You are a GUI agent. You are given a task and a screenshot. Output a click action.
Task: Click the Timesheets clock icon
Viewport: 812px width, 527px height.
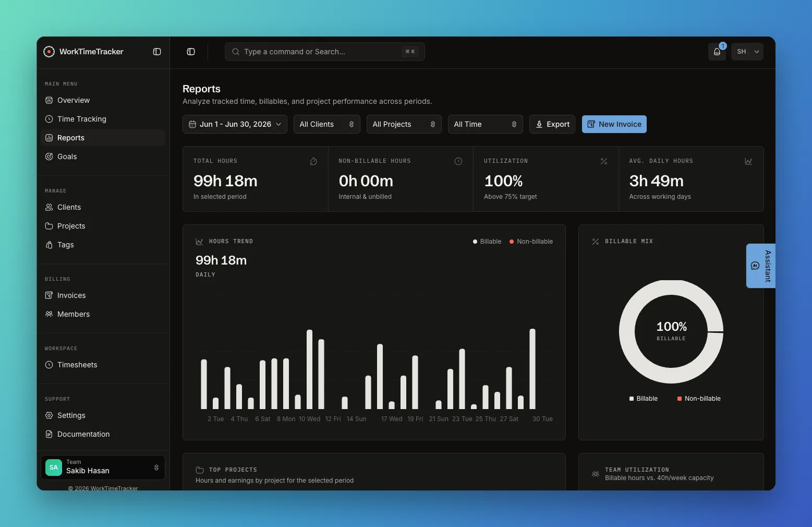pyautogui.click(x=49, y=365)
